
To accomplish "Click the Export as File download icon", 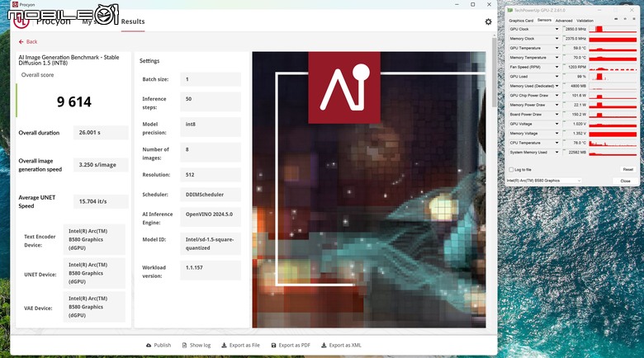I will pyautogui.click(x=224, y=346).
